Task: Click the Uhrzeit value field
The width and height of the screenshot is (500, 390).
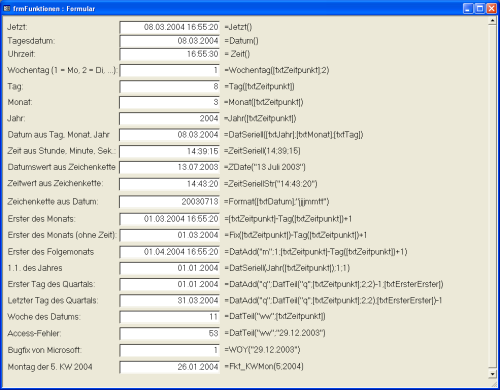Action: click(x=169, y=54)
